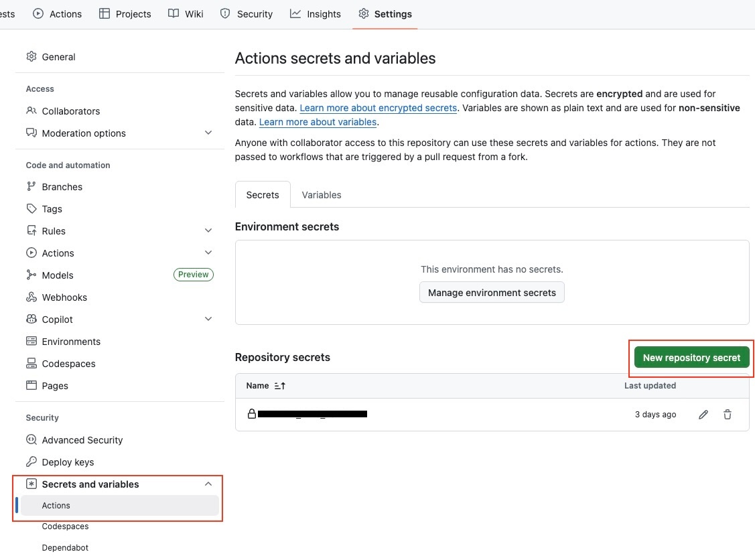The width and height of the screenshot is (755, 560).
Task: Open the Models preview settings page
Action: [x=58, y=275]
